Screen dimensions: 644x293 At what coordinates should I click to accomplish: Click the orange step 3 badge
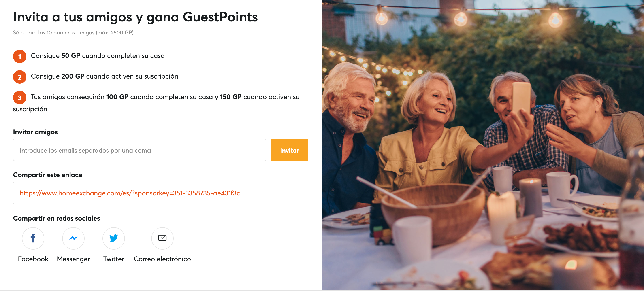(19, 98)
